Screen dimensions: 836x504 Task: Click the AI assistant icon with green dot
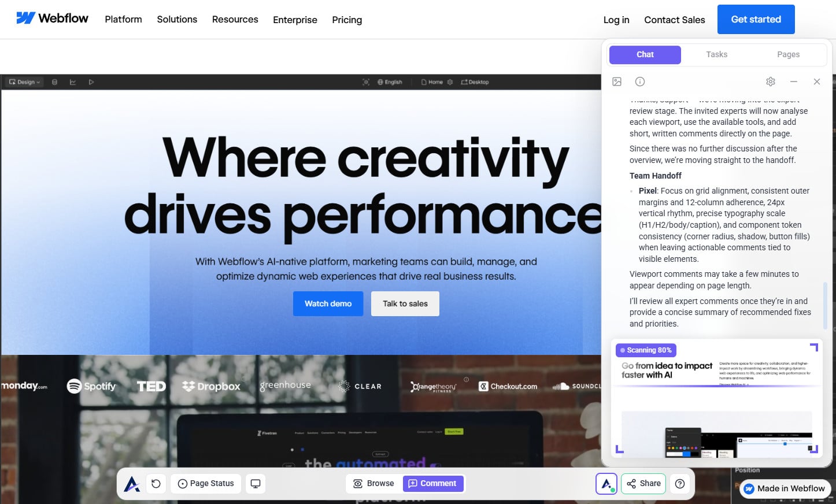pos(606,484)
